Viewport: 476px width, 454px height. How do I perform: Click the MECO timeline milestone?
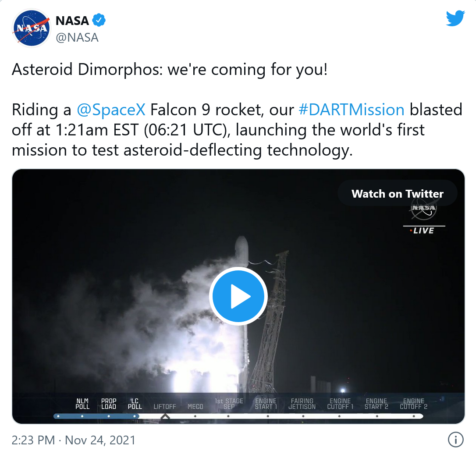(x=195, y=407)
